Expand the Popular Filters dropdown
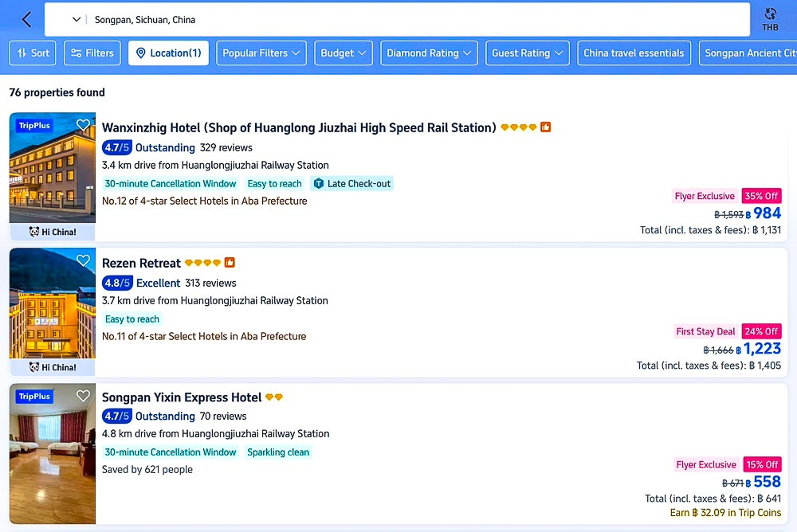 [x=261, y=53]
